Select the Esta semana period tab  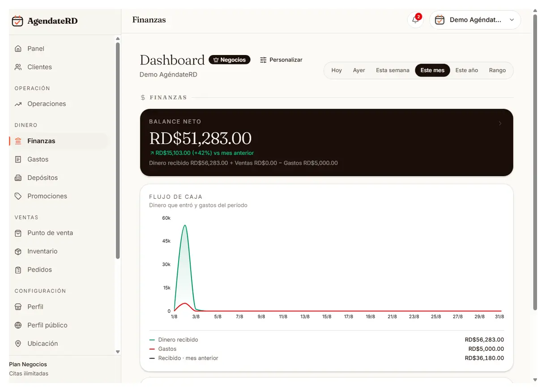[x=392, y=70]
